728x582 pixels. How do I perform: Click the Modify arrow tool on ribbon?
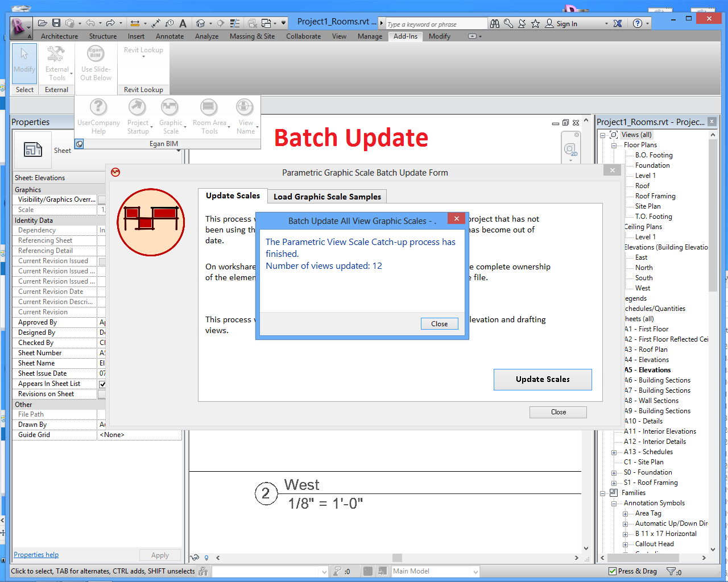point(24,63)
